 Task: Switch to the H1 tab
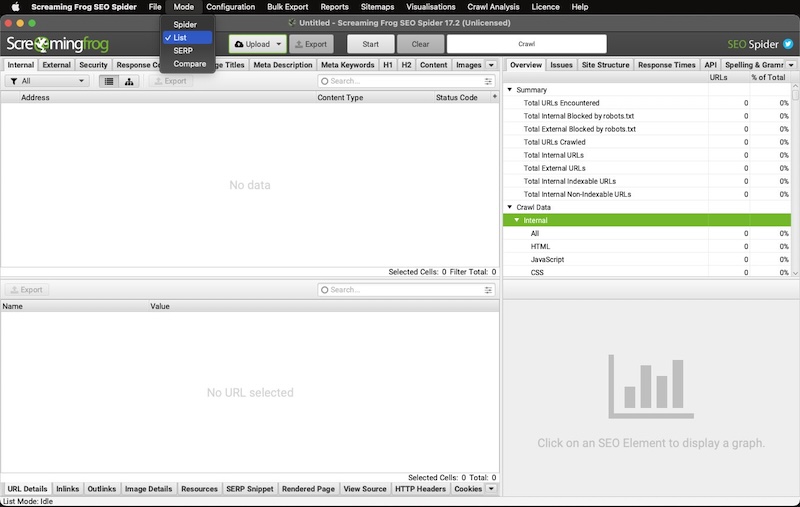(388, 65)
